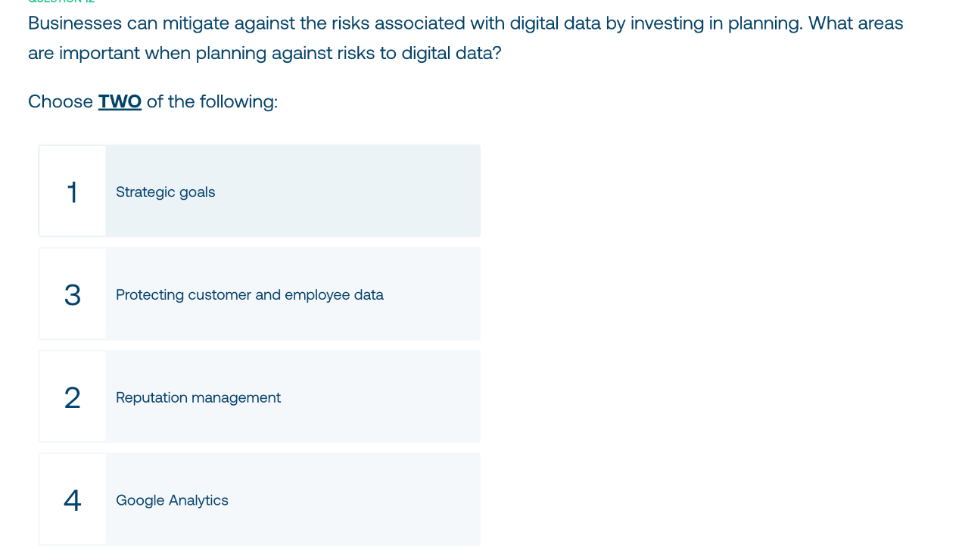Click the number box labeled 3

pyautogui.click(x=72, y=294)
